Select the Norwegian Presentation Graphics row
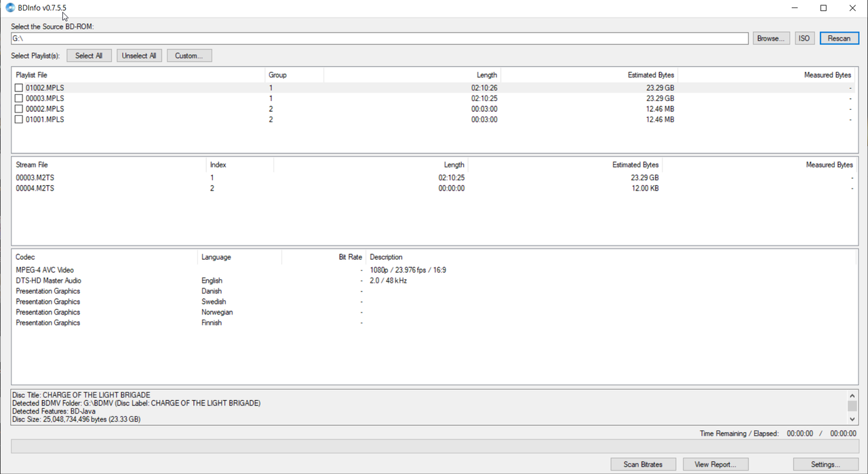This screenshot has height=474, width=868. point(434,313)
